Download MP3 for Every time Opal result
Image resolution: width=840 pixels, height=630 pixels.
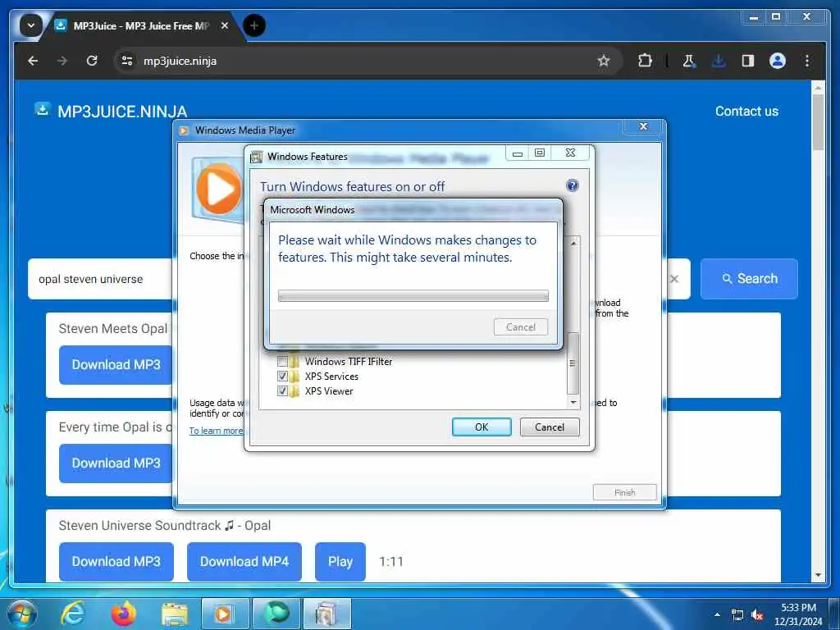116,463
